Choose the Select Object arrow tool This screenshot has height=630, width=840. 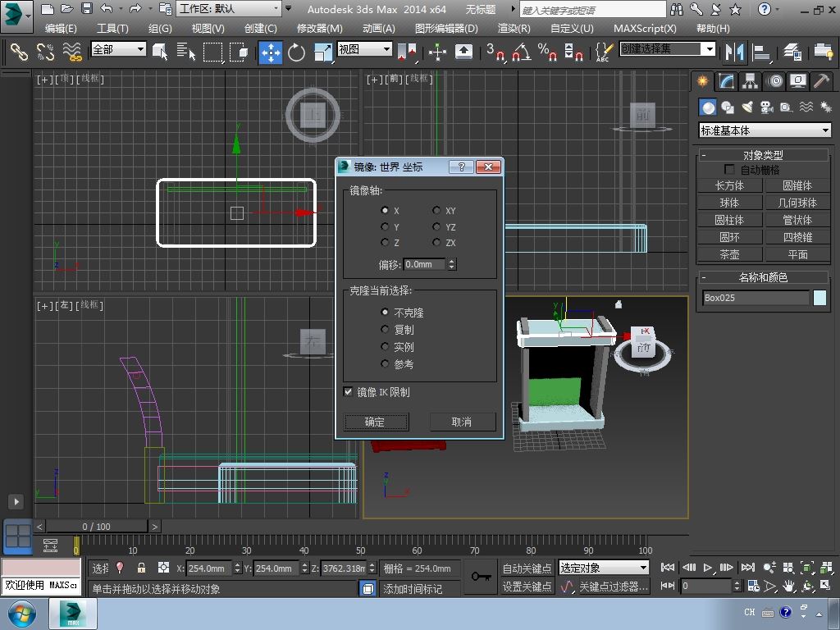click(160, 52)
